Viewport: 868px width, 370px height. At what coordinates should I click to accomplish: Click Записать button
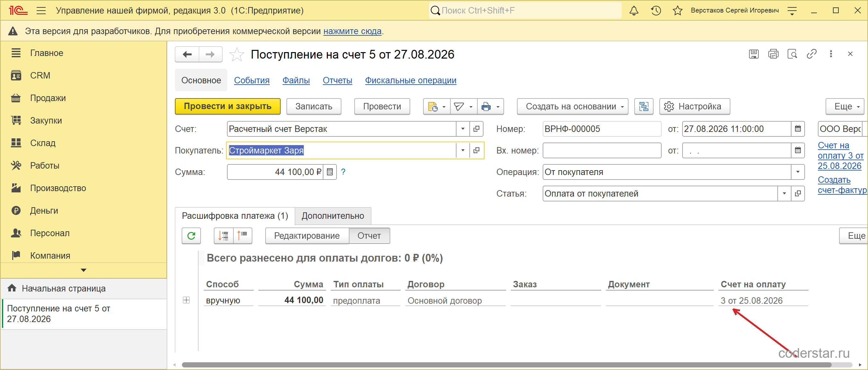314,106
